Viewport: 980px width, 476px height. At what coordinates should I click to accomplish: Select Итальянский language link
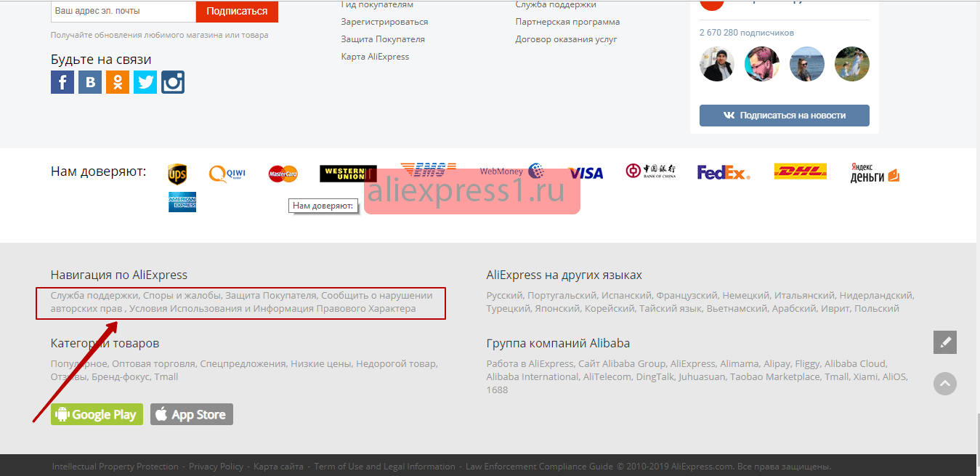pos(804,295)
